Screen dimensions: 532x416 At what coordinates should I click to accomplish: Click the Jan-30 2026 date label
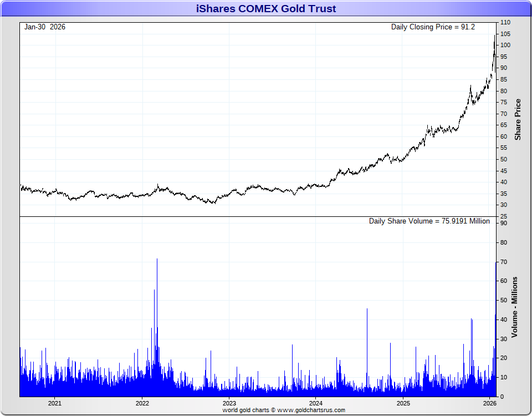[45, 27]
